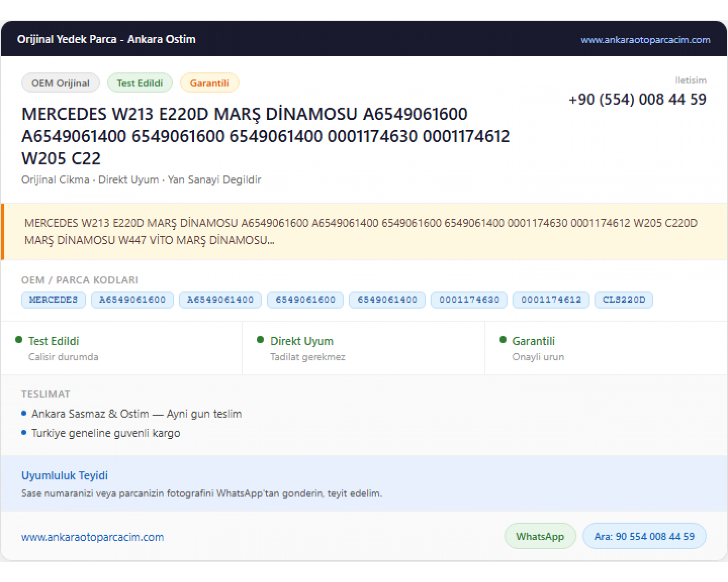Pick the 0001174630 code chip
This screenshot has width=728, height=582.
click(469, 300)
